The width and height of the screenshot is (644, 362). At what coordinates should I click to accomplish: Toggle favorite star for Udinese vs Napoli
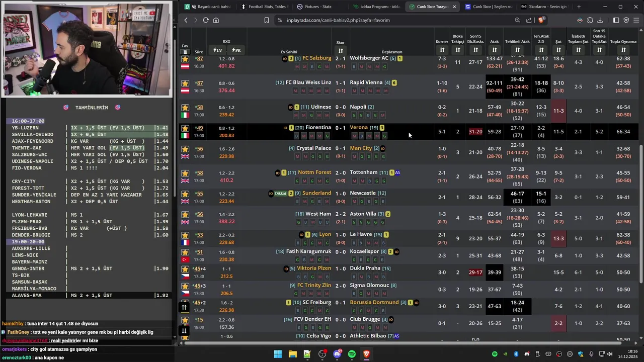tap(185, 108)
